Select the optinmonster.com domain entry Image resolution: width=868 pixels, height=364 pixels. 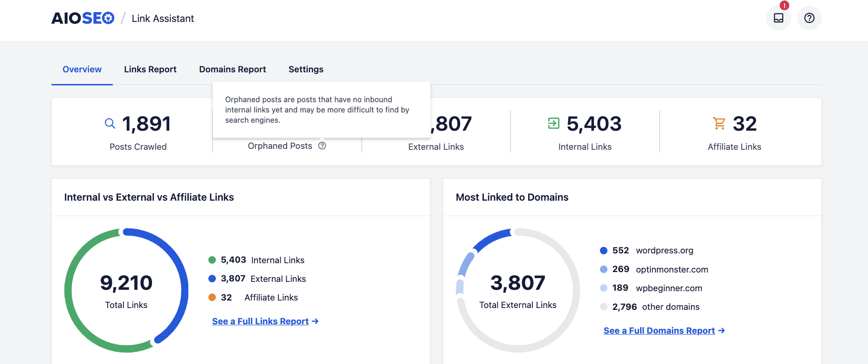pyautogui.click(x=672, y=269)
